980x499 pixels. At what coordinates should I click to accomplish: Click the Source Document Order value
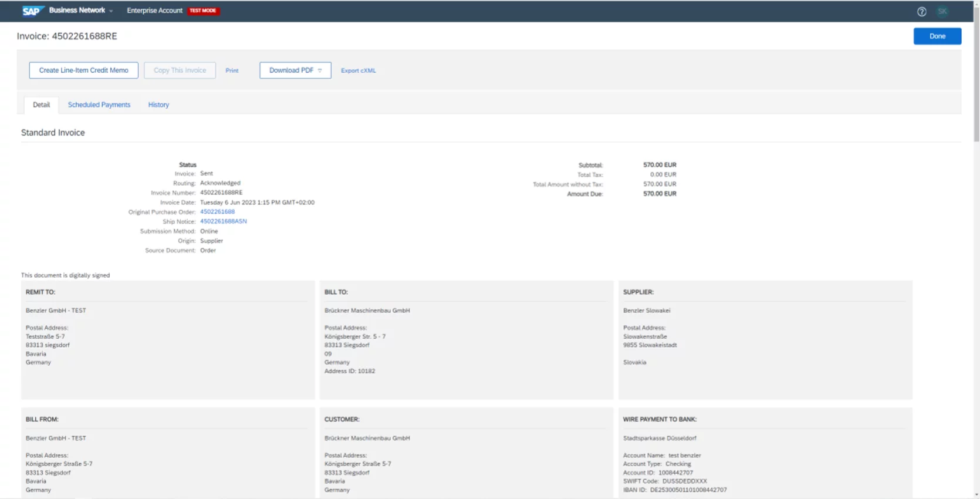[208, 251]
